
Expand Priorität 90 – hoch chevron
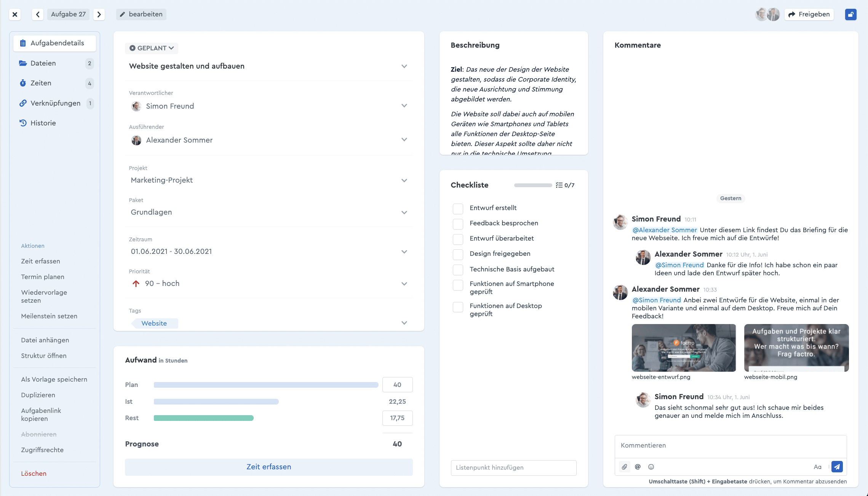point(404,284)
